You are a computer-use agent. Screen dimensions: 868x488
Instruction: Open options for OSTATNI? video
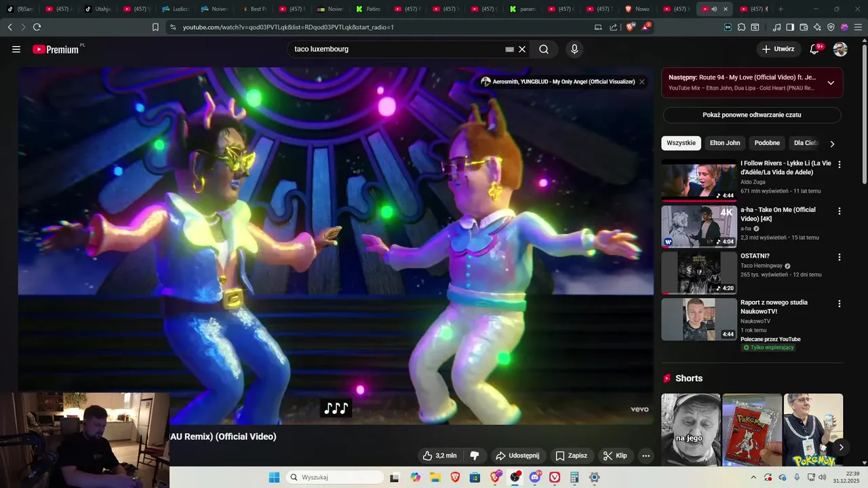[840, 258]
